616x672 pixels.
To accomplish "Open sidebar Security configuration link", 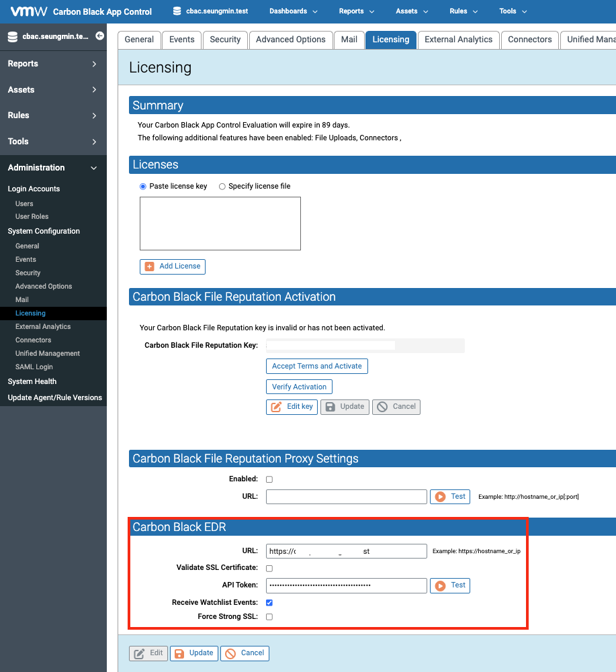I will [x=28, y=273].
